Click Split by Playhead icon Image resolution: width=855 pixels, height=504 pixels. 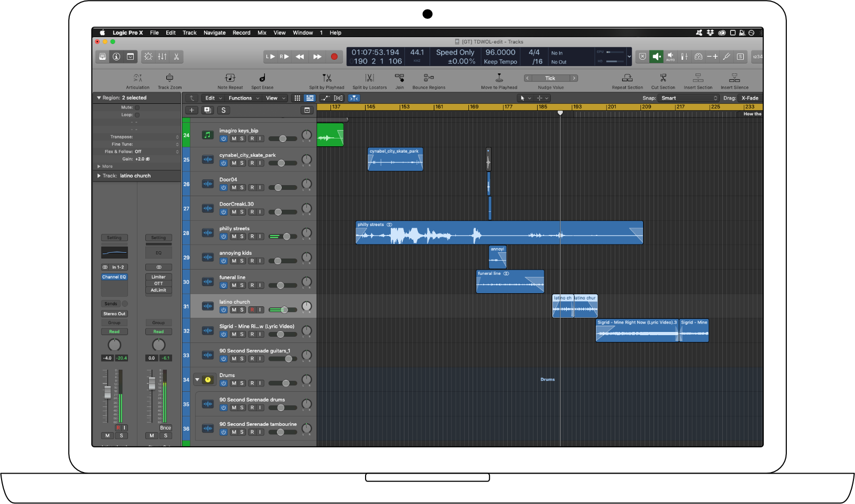327,78
